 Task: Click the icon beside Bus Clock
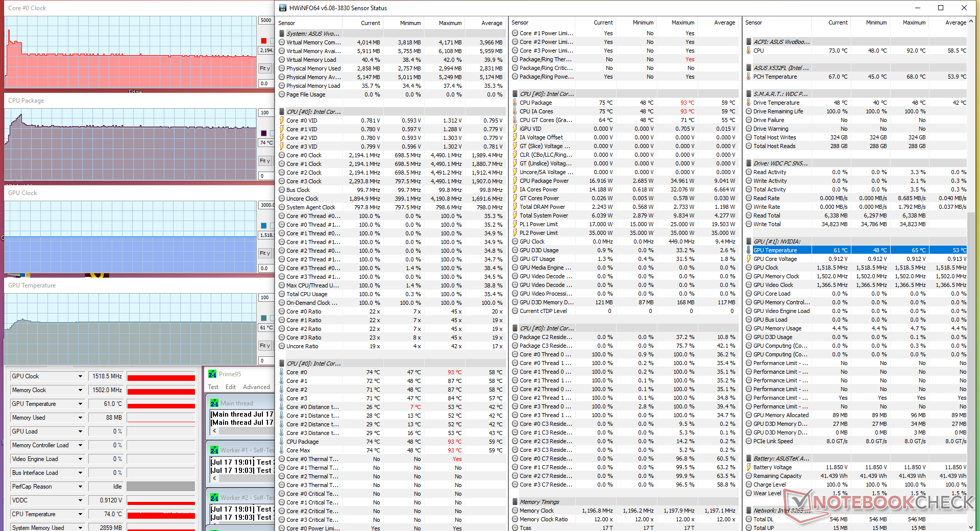tap(282, 190)
